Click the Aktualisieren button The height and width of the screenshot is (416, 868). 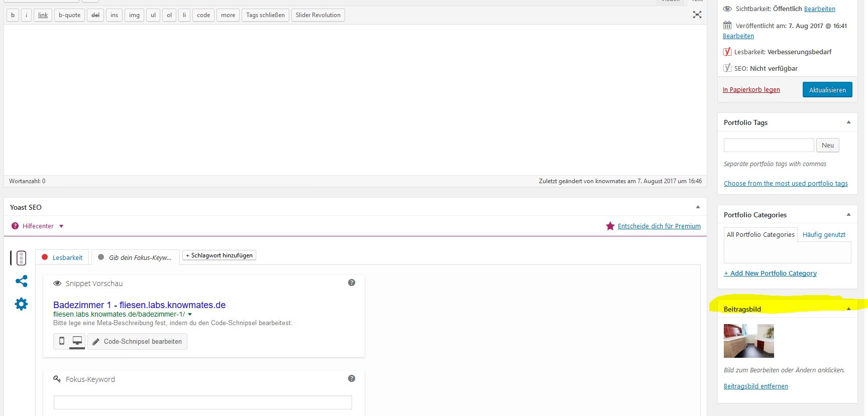(827, 90)
